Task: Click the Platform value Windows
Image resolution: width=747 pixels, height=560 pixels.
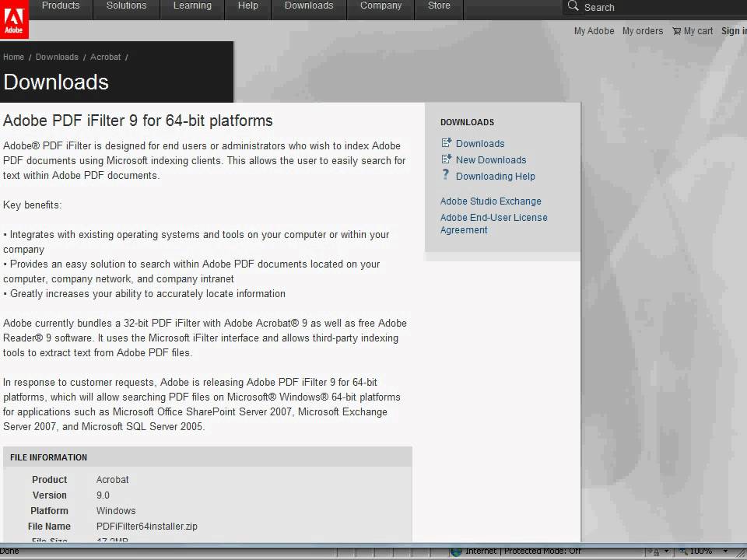Action: 116,511
